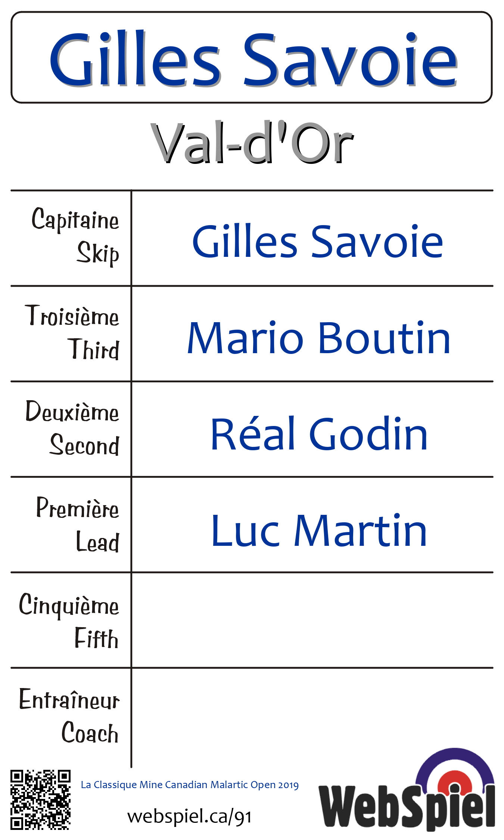Select the Cinquième Fifth position label
Image resolution: width=504 pixels, height=840 pixels.
(x=69, y=620)
